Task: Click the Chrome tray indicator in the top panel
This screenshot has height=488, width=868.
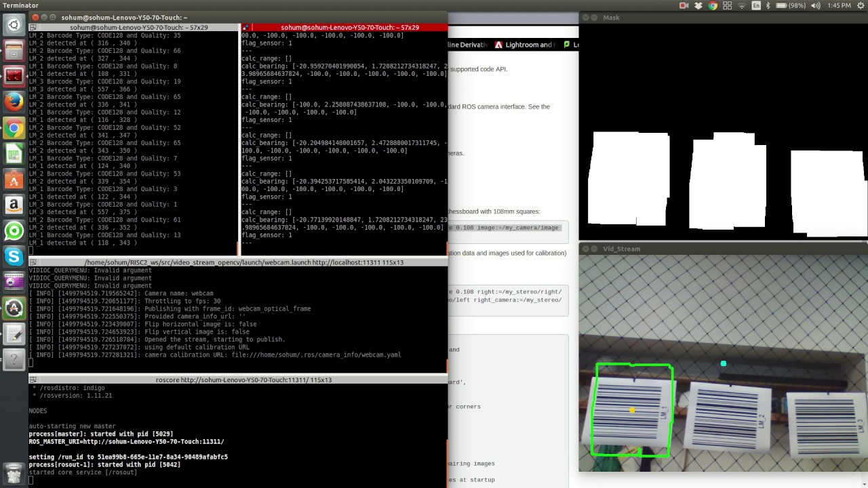Action: point(713,5)
